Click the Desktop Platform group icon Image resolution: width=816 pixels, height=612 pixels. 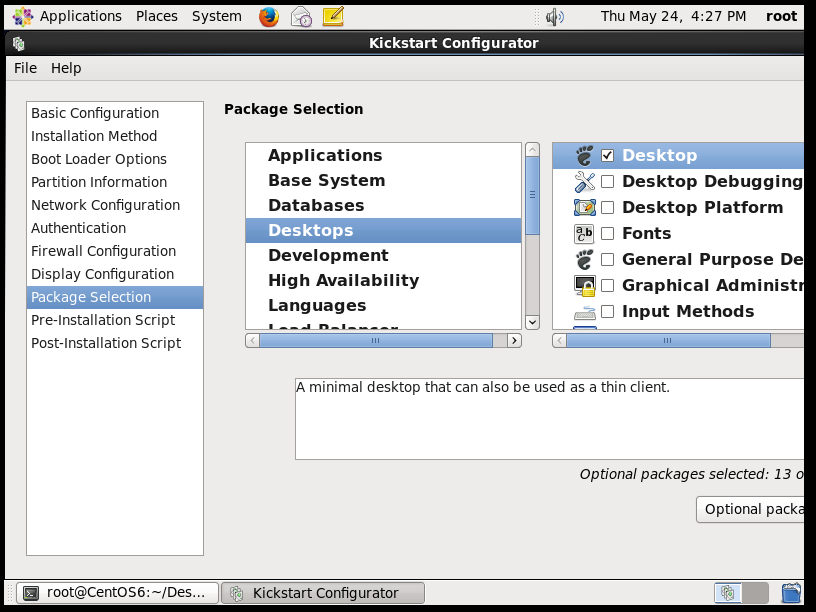tap(584, 207)
